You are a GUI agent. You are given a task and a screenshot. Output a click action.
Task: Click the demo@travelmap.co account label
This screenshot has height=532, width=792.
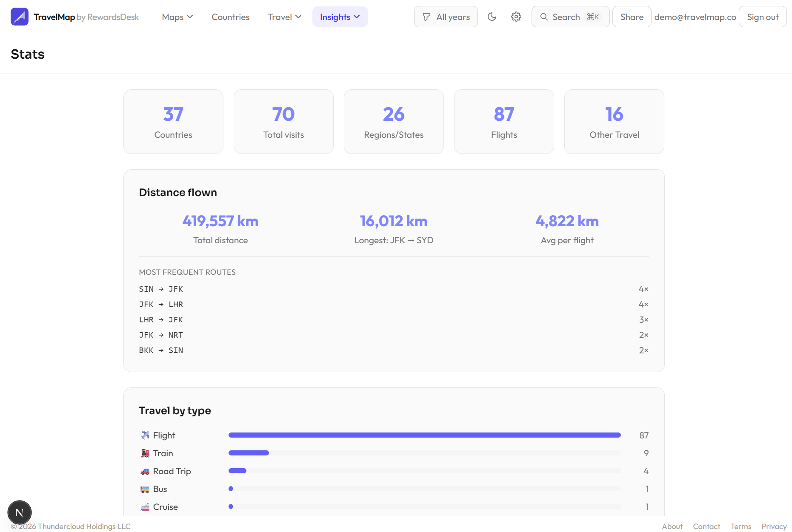[x=695, y=17]
